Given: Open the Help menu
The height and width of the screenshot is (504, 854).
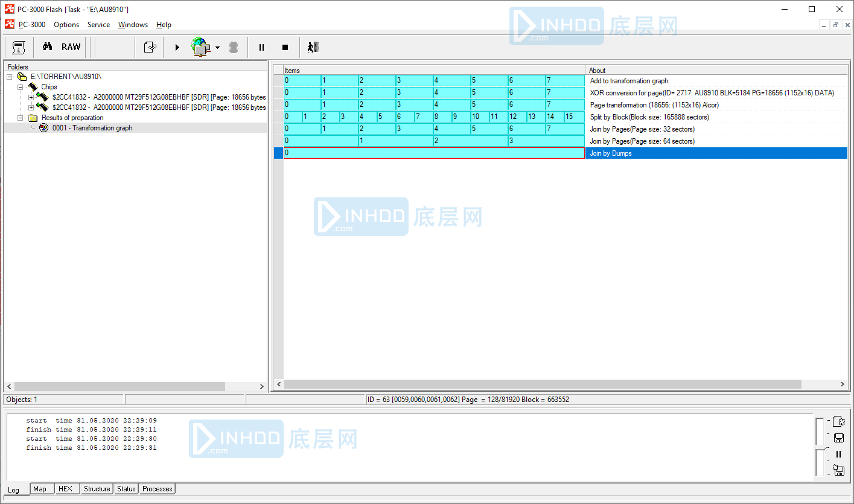Looking at the screenshot, I should tap(164, 25).
